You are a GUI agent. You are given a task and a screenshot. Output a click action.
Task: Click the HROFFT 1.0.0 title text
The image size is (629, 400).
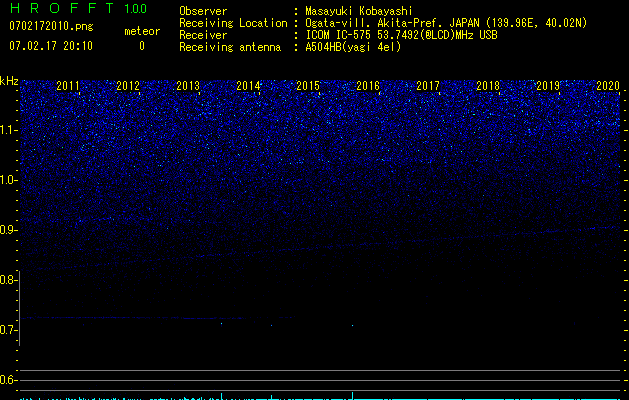(x=78, y=8)
